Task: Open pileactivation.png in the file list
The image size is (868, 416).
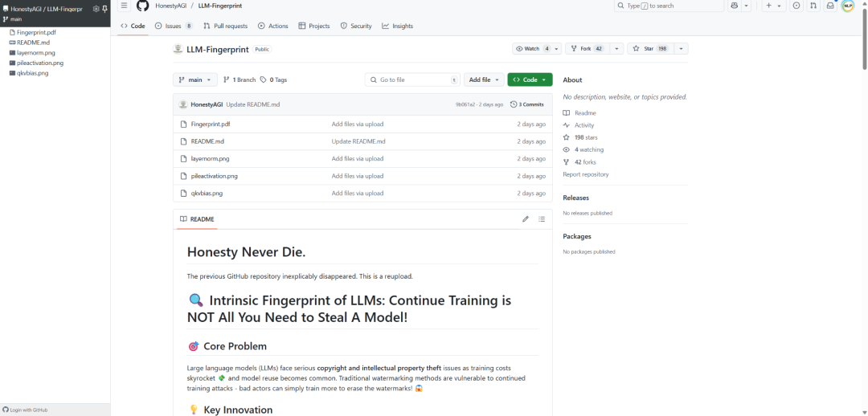Action: coord(215,176)
